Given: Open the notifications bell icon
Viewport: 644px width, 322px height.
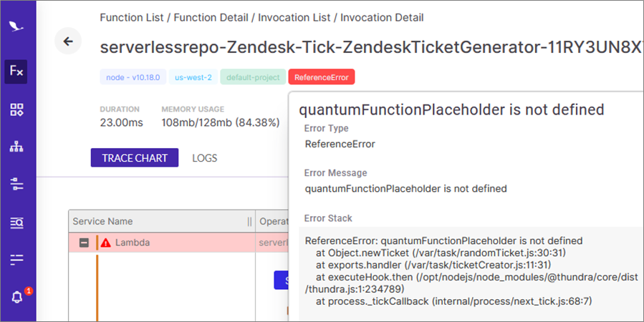Looking at the screenshot, I should (17, 297).
